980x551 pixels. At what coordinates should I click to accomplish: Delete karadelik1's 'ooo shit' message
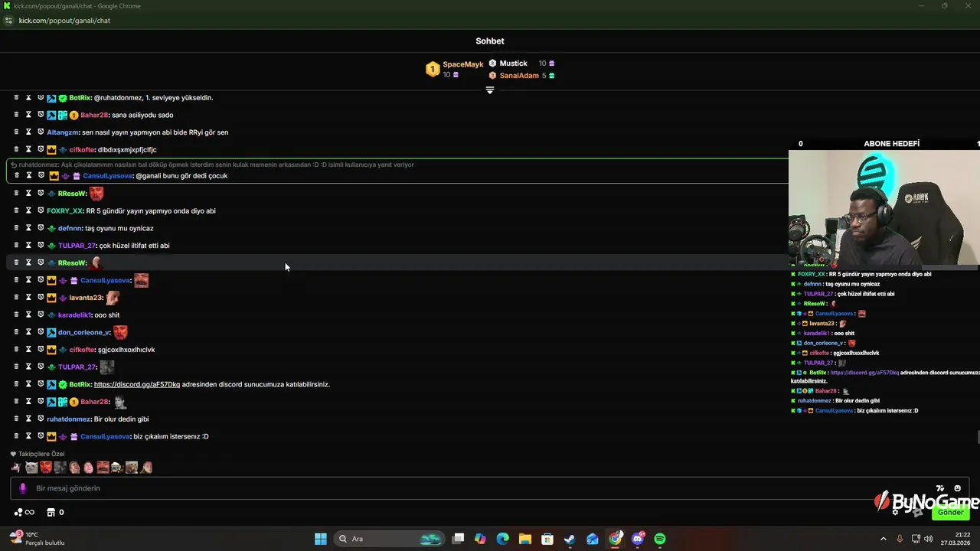click(16, 315)
